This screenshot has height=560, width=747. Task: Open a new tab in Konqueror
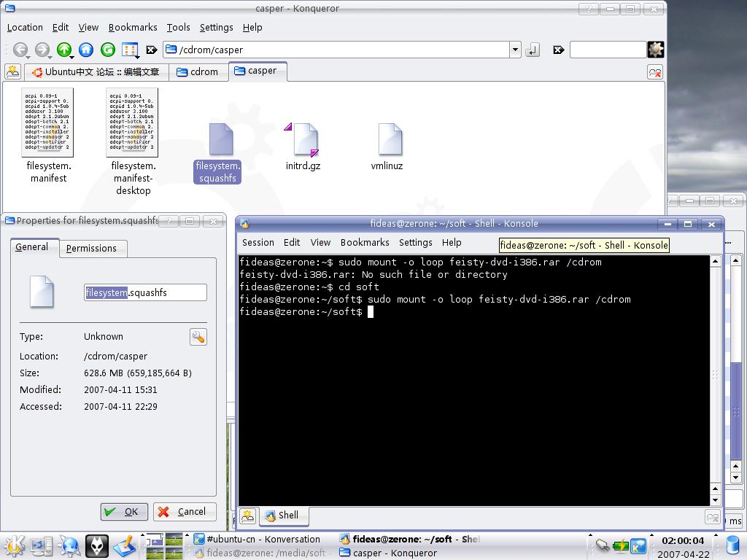[13, 72]
